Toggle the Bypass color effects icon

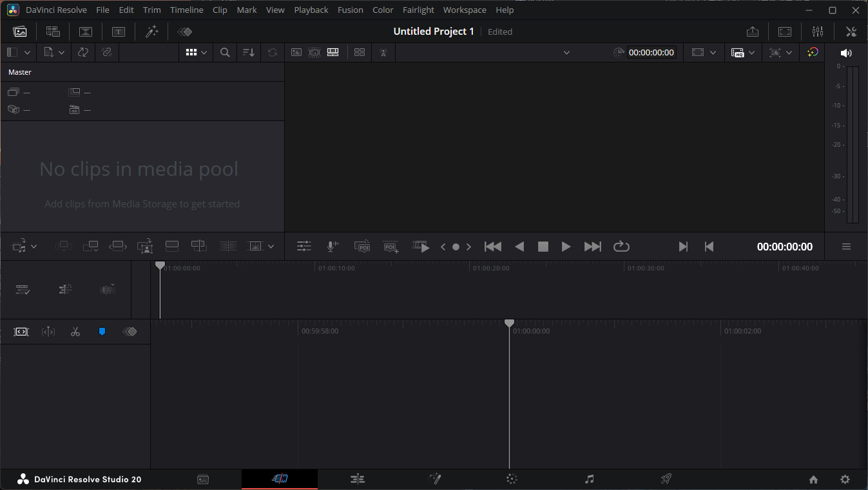tap(813, 53)
